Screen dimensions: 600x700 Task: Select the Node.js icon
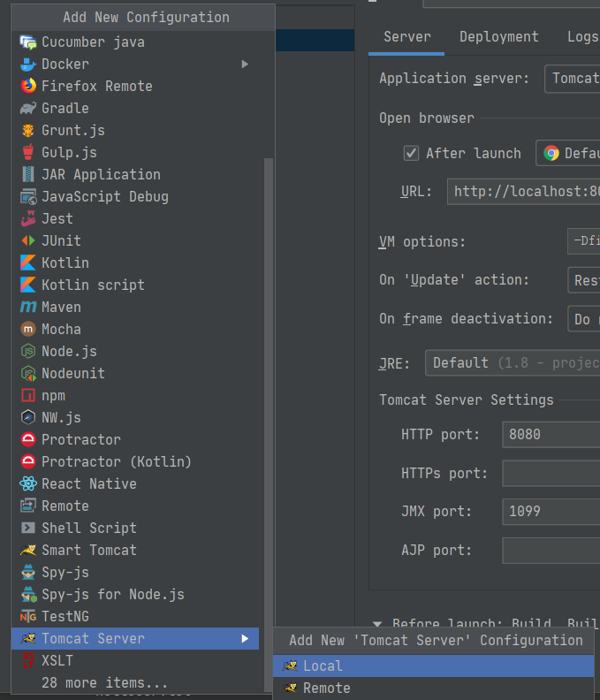27,352
